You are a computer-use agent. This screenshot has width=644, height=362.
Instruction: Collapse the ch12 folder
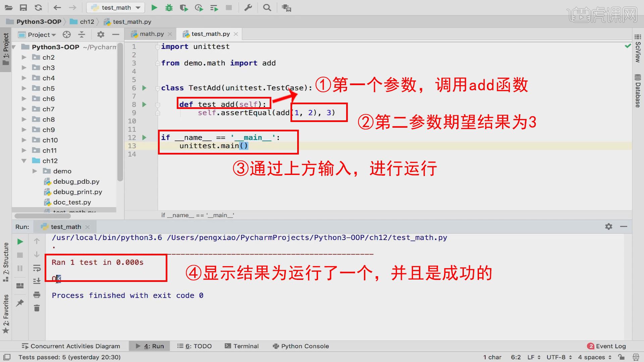point(24,161)
